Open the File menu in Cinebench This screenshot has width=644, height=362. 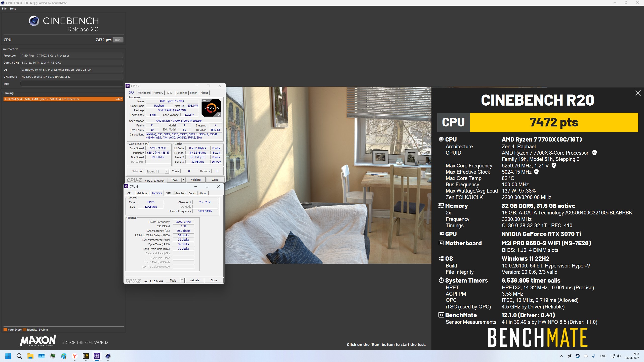[x=4, y=9]
